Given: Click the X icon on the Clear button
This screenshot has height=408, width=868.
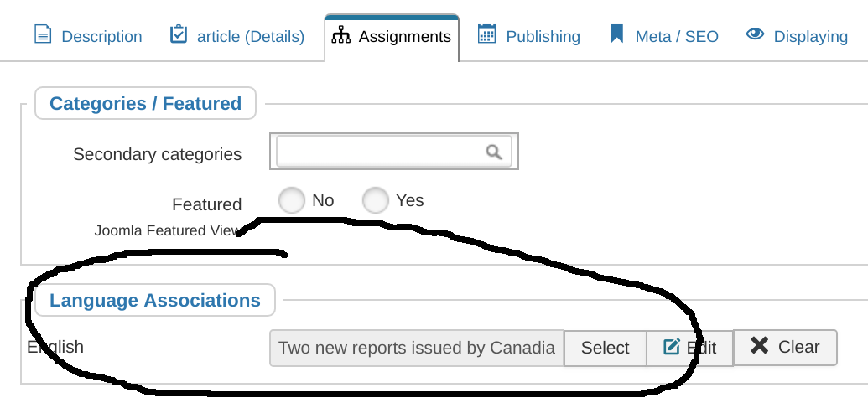Looking at the screenshot, I should (x=760, y=346).
